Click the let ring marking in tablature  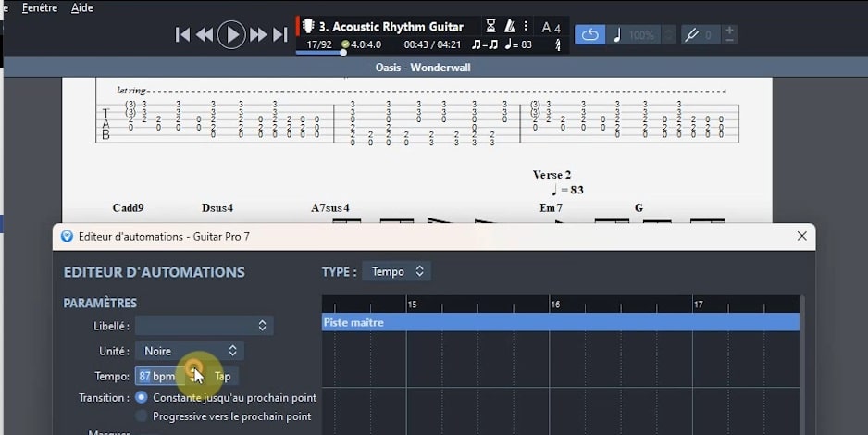coord(131,90)
